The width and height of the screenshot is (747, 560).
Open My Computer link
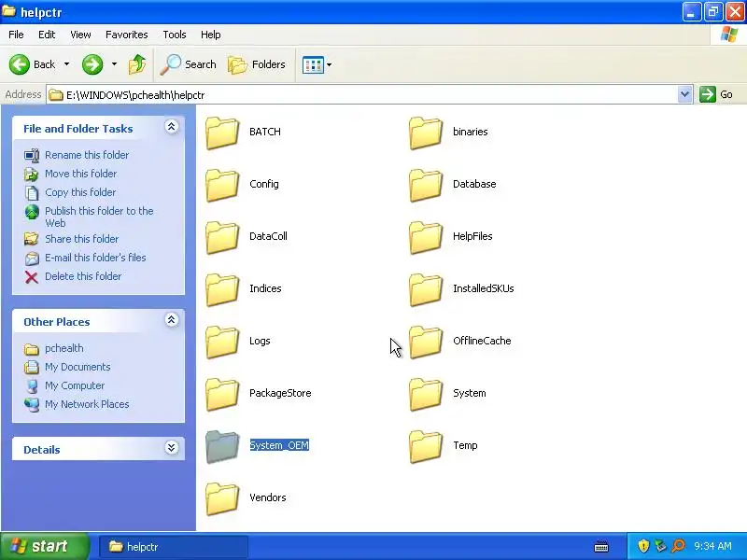(x=75, y=385)
